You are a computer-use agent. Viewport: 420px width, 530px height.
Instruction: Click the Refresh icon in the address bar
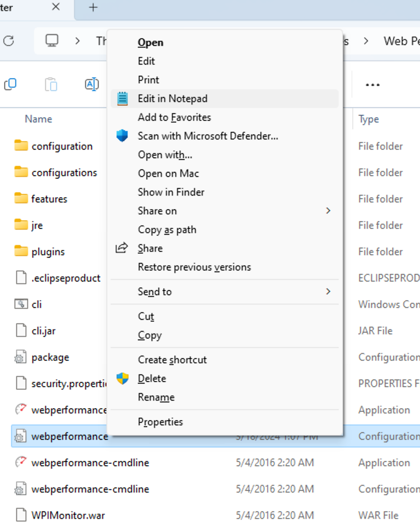pyautogui.click(x=9, y=41)
